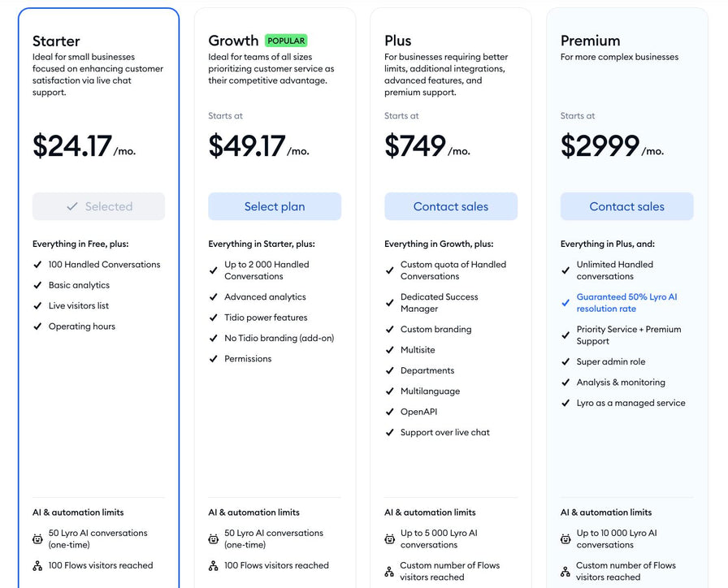Click the Flows icon in Growth plan limits
This screenshot has height=588, width=728.
[213, 566]
